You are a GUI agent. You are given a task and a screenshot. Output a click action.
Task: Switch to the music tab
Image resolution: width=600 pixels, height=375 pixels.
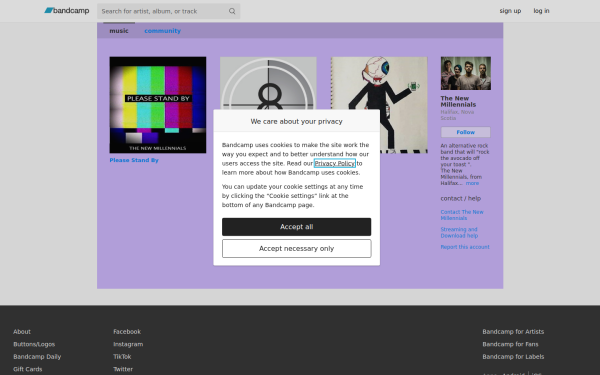(x=119, y=31)
